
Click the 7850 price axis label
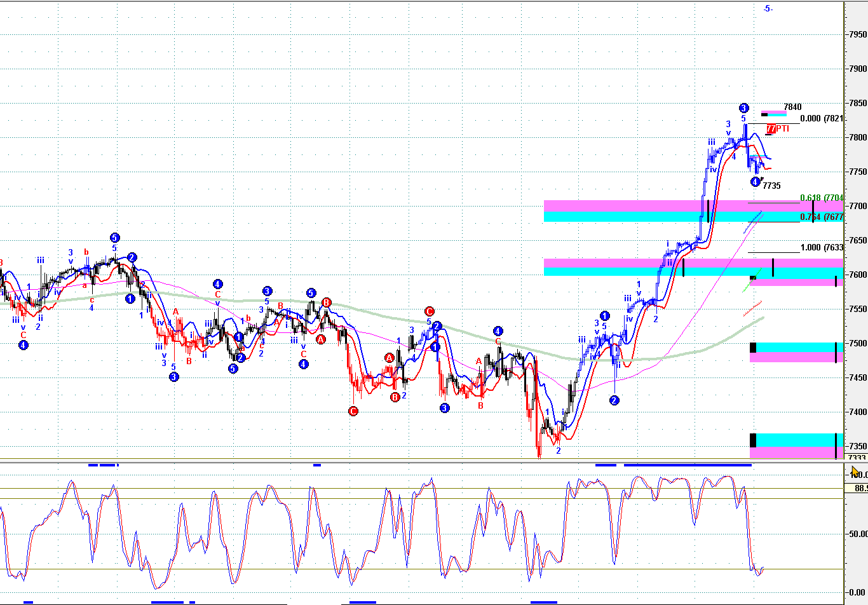(858, 103)
